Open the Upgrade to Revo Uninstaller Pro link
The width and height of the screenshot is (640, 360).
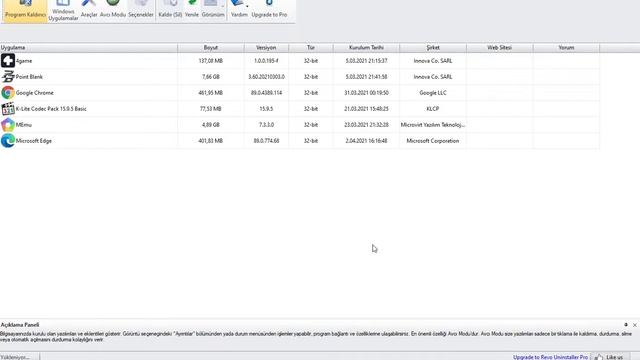550,357
